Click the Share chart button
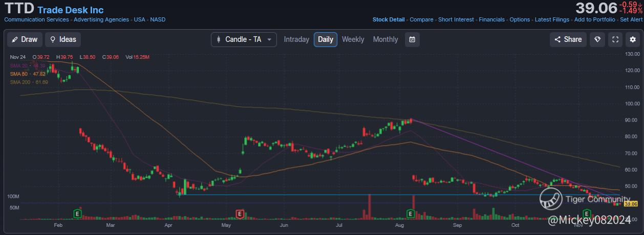This screenshot has width=644, height=235. pyautogui.click(x=568, y=39)
